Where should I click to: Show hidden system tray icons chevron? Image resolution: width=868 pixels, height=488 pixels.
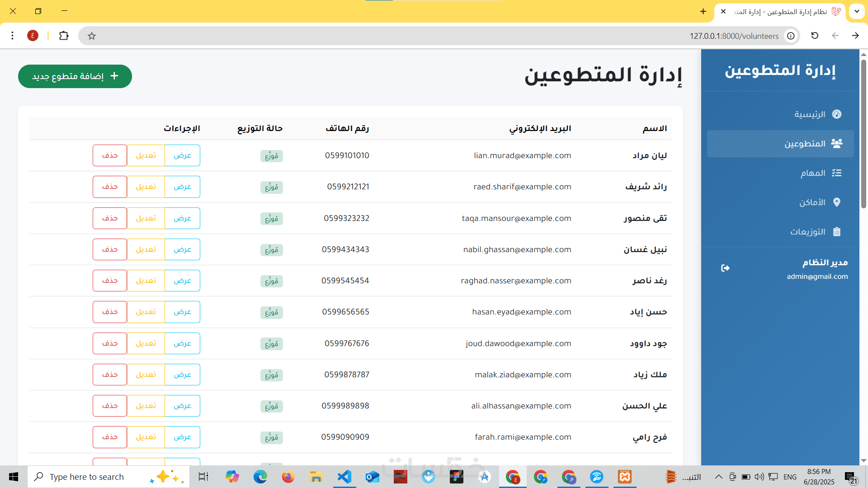(x=718, y=477)
